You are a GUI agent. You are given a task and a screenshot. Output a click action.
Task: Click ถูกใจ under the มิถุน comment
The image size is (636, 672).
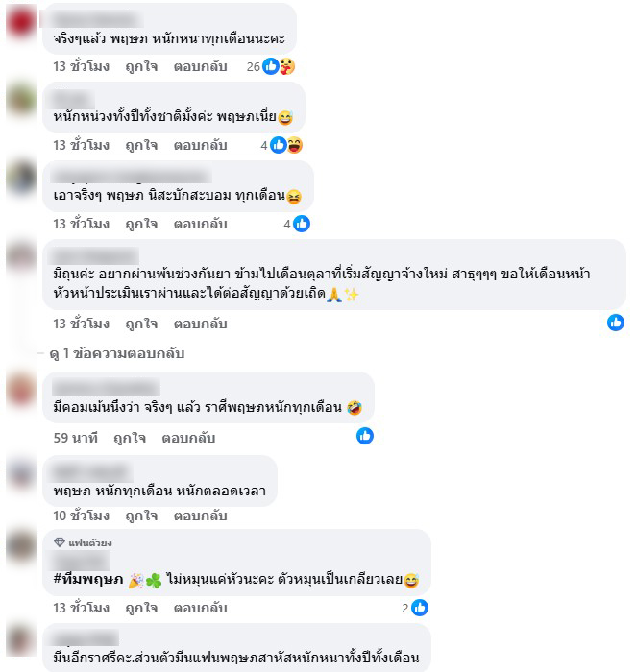pos(141,324)
